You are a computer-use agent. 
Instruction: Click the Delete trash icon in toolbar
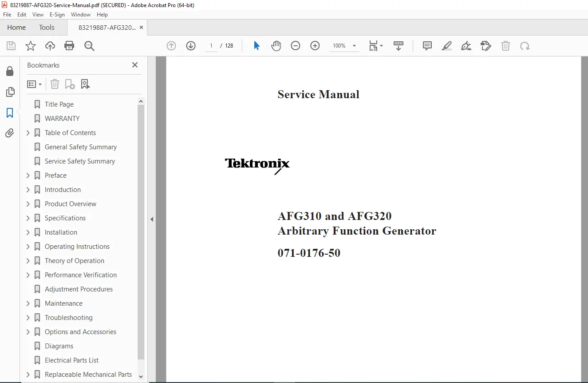pyautogui.click(x=505, y=46)
